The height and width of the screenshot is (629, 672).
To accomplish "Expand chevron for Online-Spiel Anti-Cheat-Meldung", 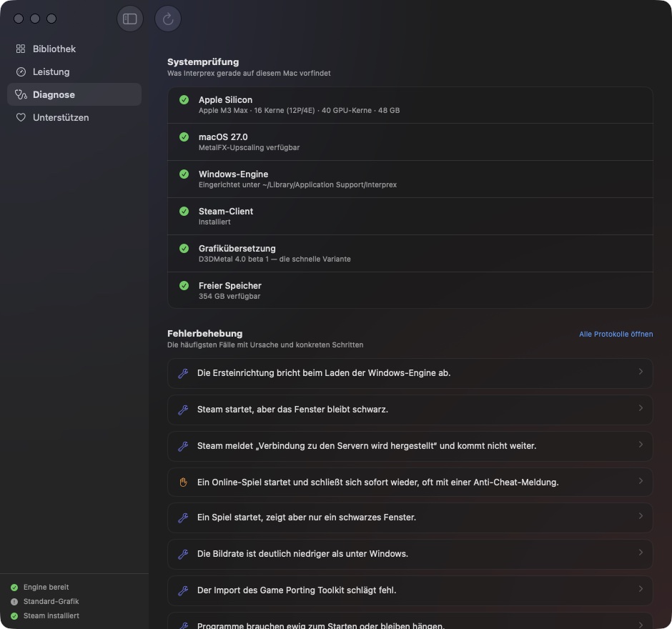I will pos(641,481).
